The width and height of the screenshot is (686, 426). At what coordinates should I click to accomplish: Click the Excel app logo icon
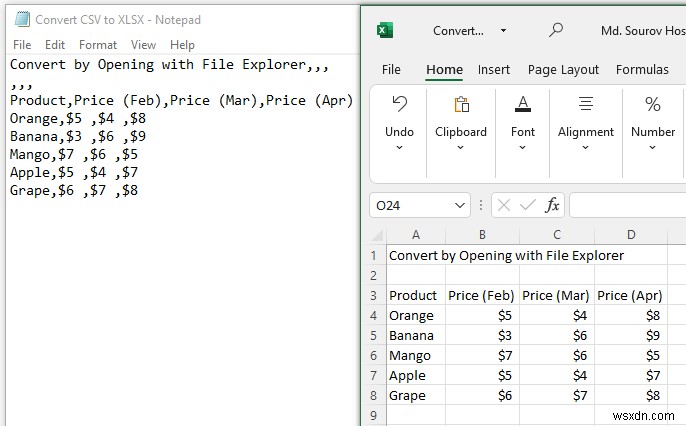(x=385, y=30)
